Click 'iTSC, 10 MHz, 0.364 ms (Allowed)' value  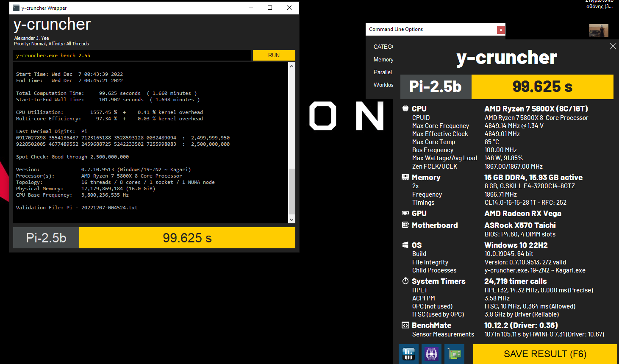coord(530,306)
